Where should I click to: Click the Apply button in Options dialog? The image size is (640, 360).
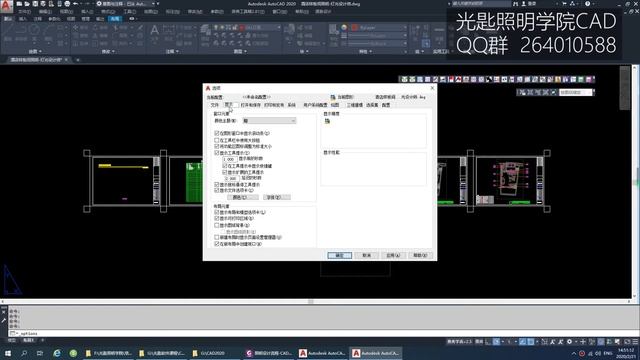(x=393, y=255)
